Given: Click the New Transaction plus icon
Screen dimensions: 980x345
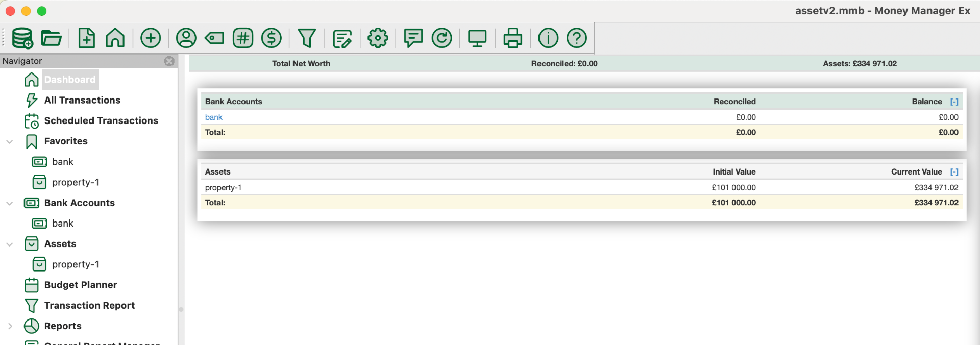Looking at the screenshot, I should pyautogui.click(x=151, y=38).
